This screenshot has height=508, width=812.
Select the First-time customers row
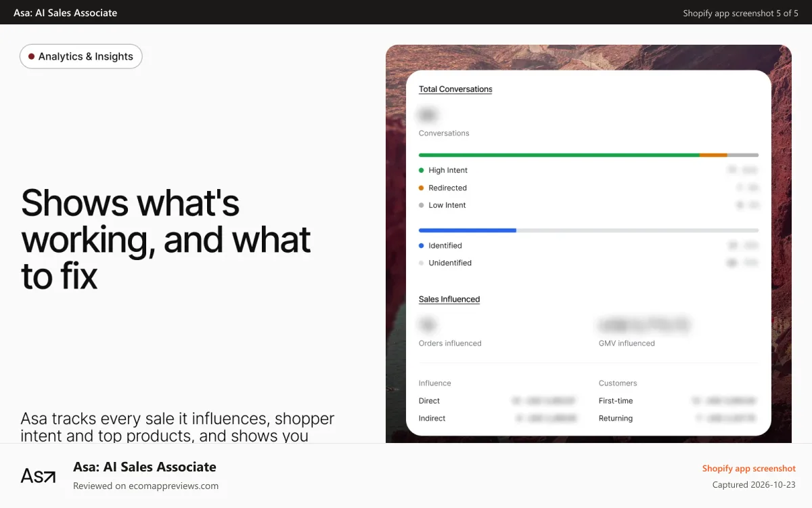tap(678, 401)
